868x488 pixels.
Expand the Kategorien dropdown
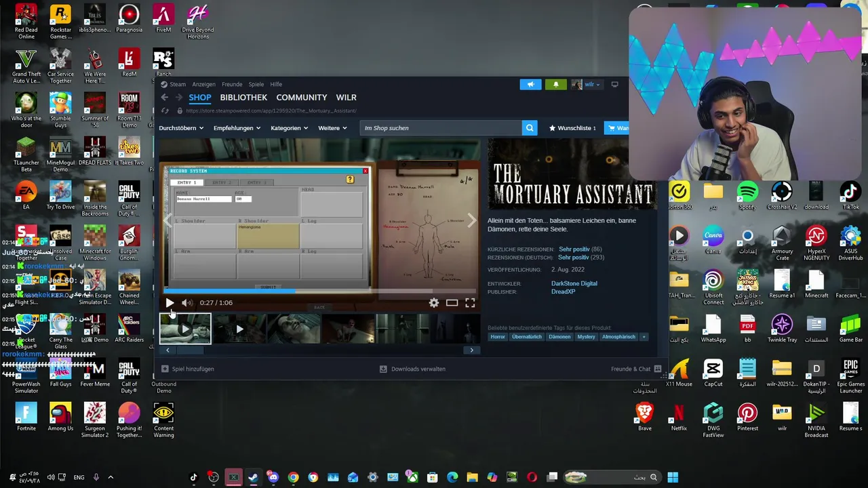coord(289,128)
